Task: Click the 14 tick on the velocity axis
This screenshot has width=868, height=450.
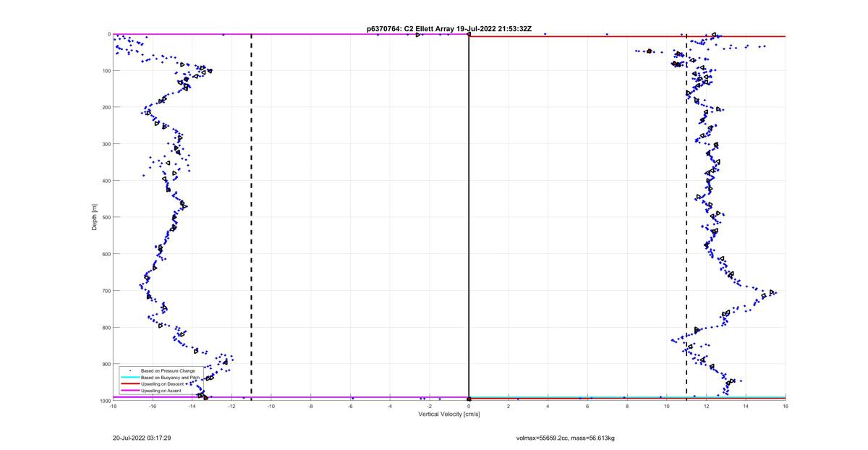Action: (746, 406)
